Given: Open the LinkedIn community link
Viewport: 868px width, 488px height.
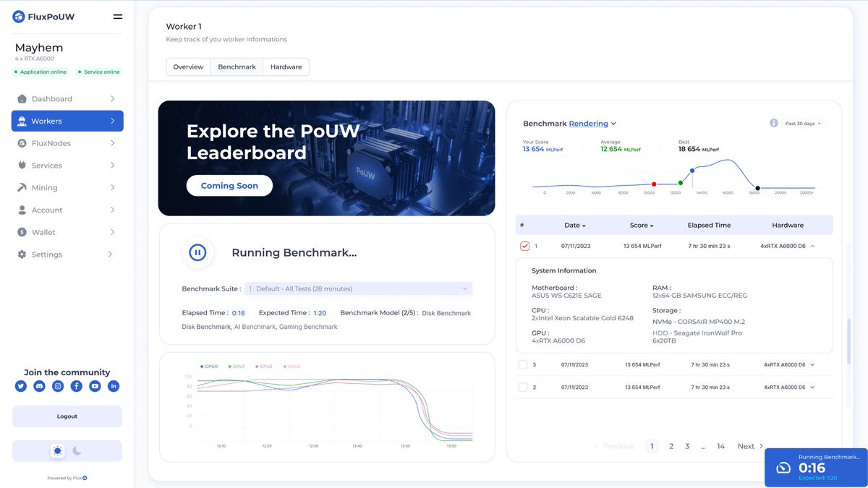Looking at the screenshot, I should tap(114, 387).
